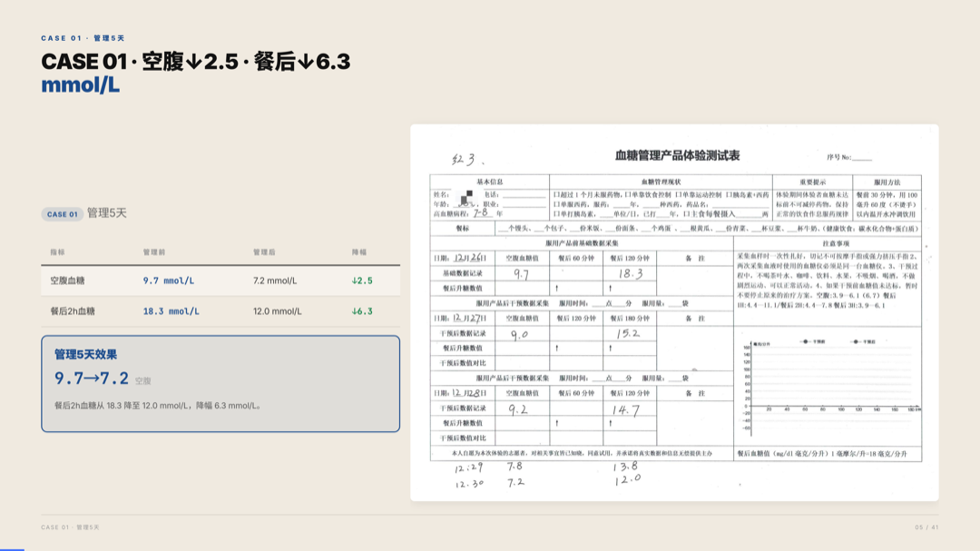Viewport: 980px width, 551px height.
Task: Click the large '9.7→7.2' figure
Action: click(92, 379)
